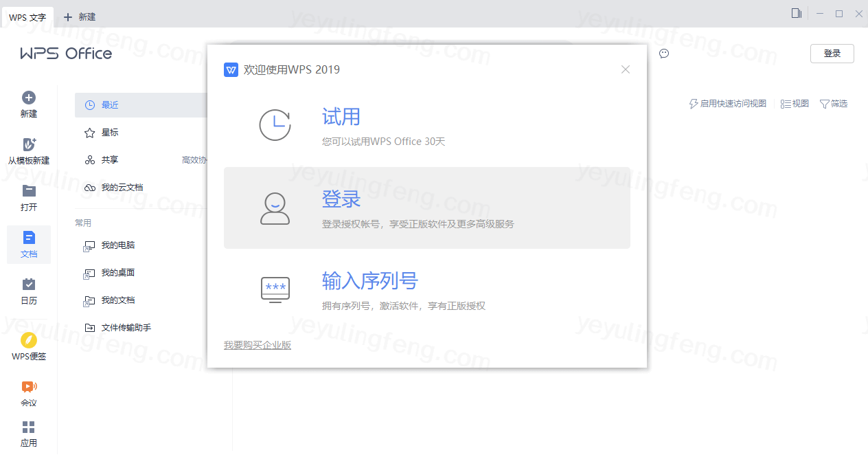The image size is (868, 468).
Task: Click the 试用 trial option in dialog
Action: (427, 126)
